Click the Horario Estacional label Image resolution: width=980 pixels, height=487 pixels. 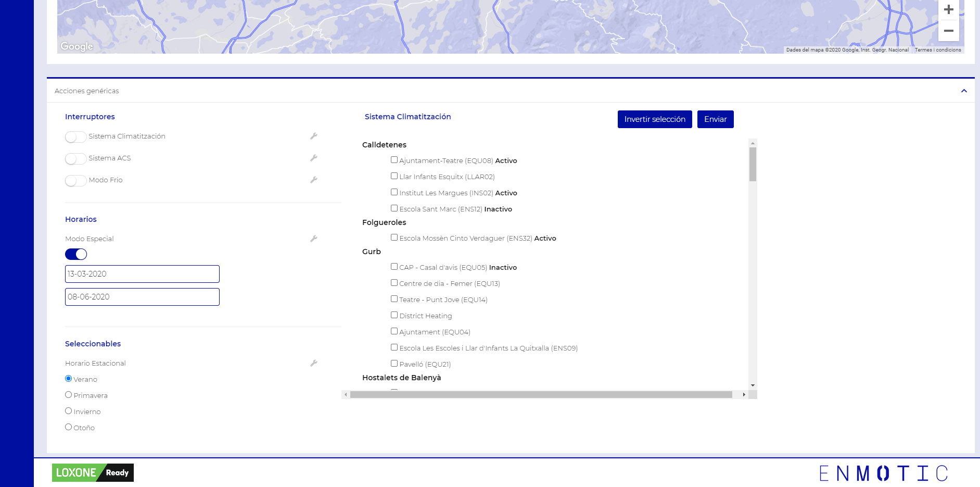click(95, 363)
